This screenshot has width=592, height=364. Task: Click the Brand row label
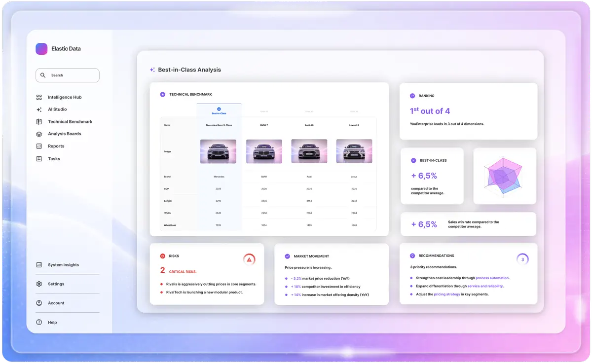167,177
